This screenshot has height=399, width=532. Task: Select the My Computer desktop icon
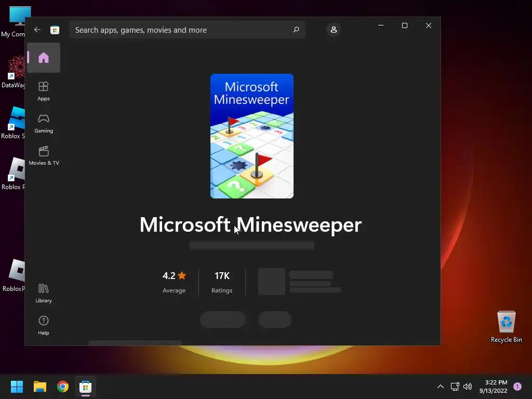[13, 22]
